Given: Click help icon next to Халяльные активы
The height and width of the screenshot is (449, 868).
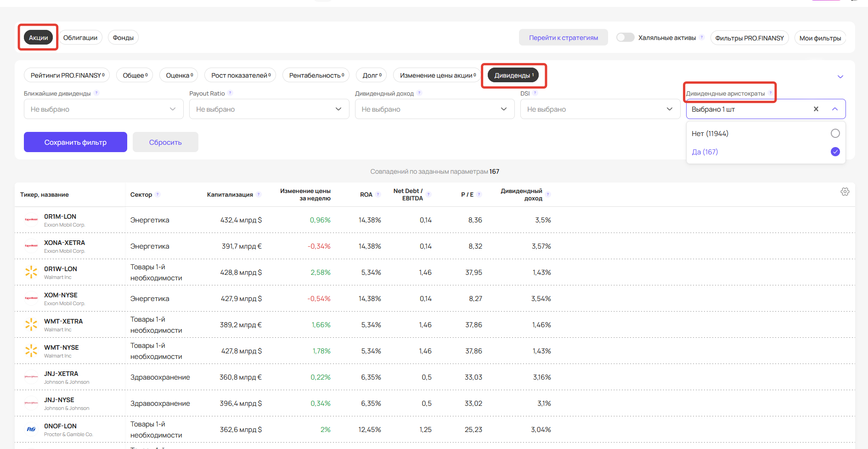Looking at the screenshot, I should (x=701, y=38).
